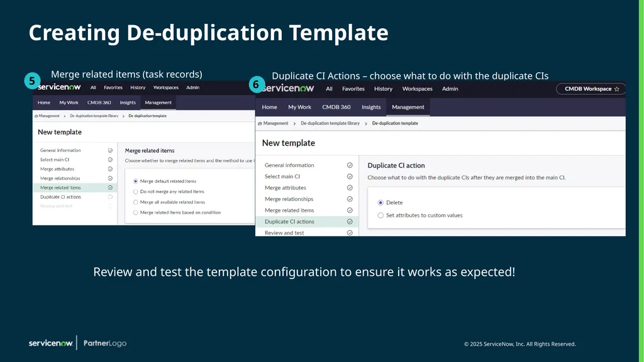
Task: Switch to My Work tab in right screenshot
Action: 300,107
